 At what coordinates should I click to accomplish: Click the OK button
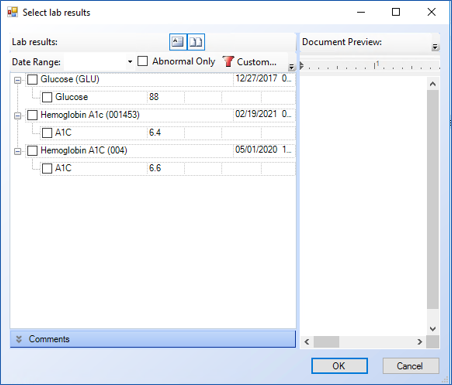coord(339,366)
